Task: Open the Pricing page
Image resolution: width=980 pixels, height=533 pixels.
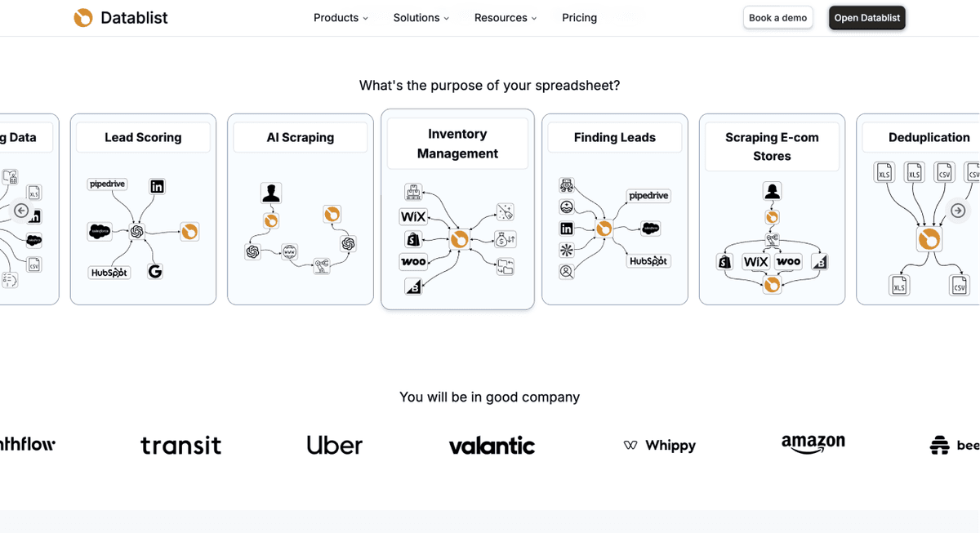Action: pos(579,18)
